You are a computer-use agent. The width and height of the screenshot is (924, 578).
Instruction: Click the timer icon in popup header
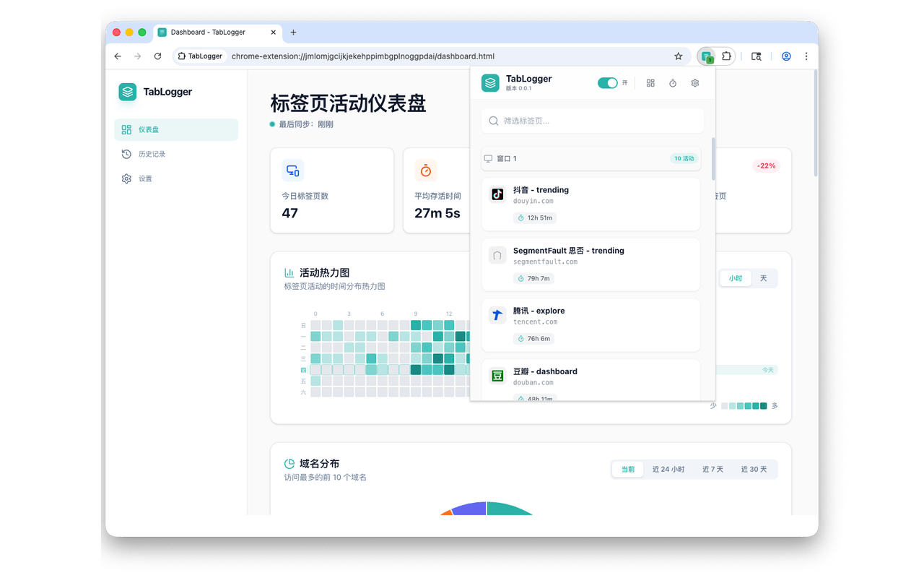(673, 83)
